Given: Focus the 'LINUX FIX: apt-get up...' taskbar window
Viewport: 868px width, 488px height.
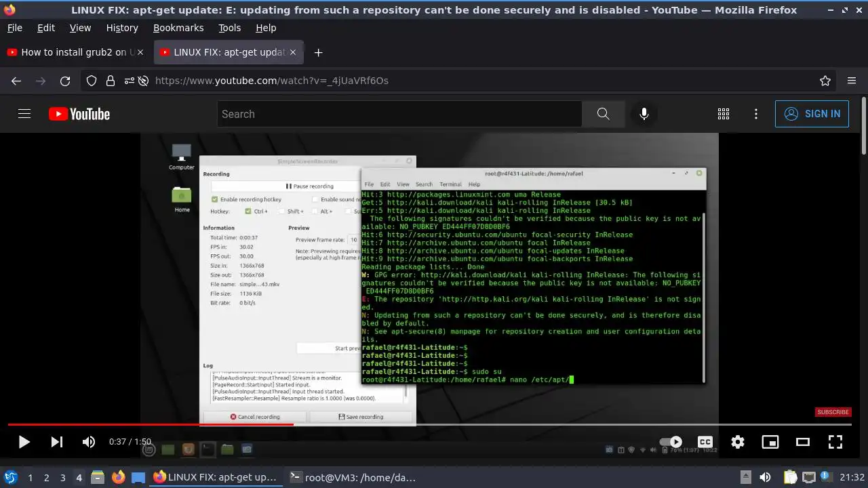Looking at the screenshot, I should click(216, 477).
